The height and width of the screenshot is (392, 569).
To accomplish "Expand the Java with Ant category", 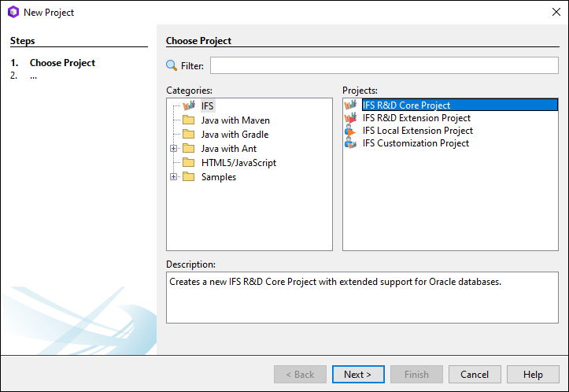I will 174,149.
